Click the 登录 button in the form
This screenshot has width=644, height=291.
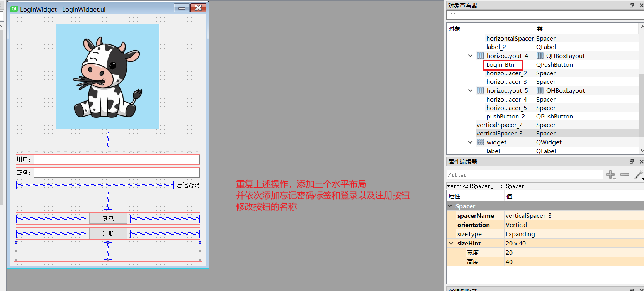pos(108,218)
